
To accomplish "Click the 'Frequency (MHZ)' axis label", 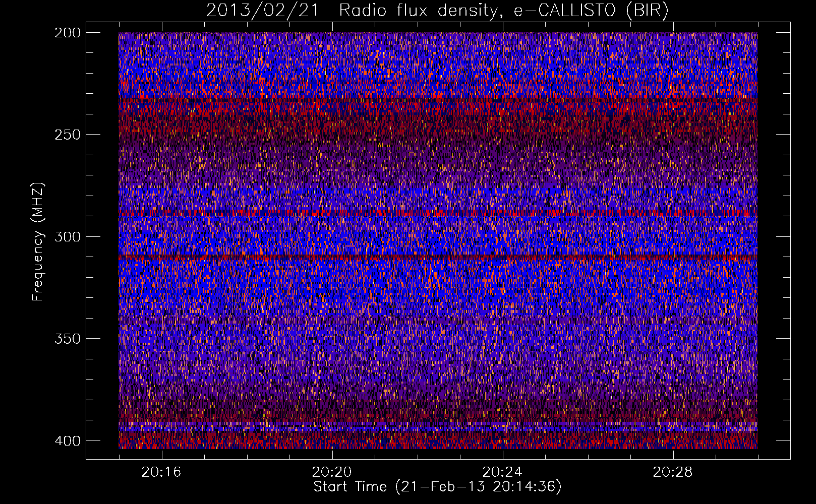I will point(38,241).
